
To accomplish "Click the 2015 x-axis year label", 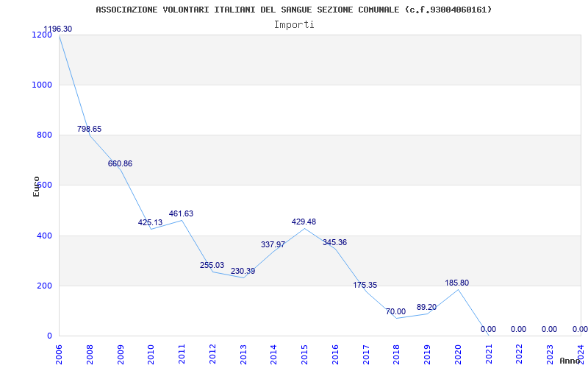I will (304, 355).
